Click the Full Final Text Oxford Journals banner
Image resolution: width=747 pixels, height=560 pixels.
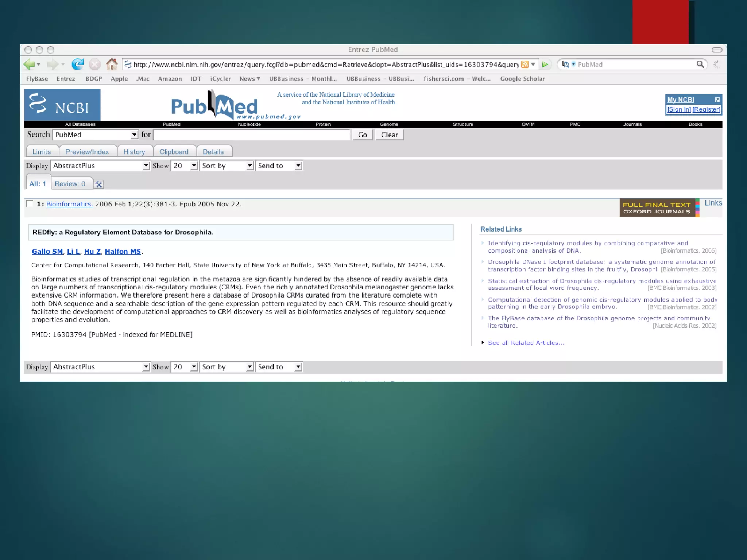click(x=657, y=208)
